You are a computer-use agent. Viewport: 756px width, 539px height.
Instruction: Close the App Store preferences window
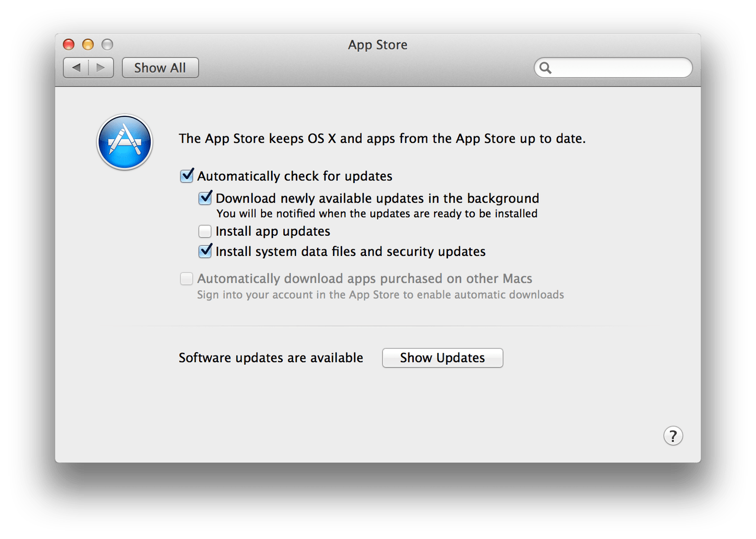click(69, 44)
